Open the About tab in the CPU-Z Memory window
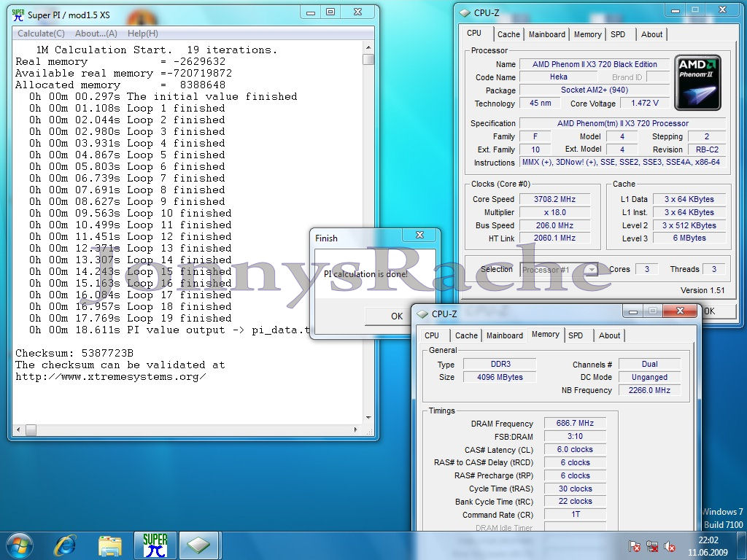This screenshot has height=560, width=747. (x=609, y=335)
